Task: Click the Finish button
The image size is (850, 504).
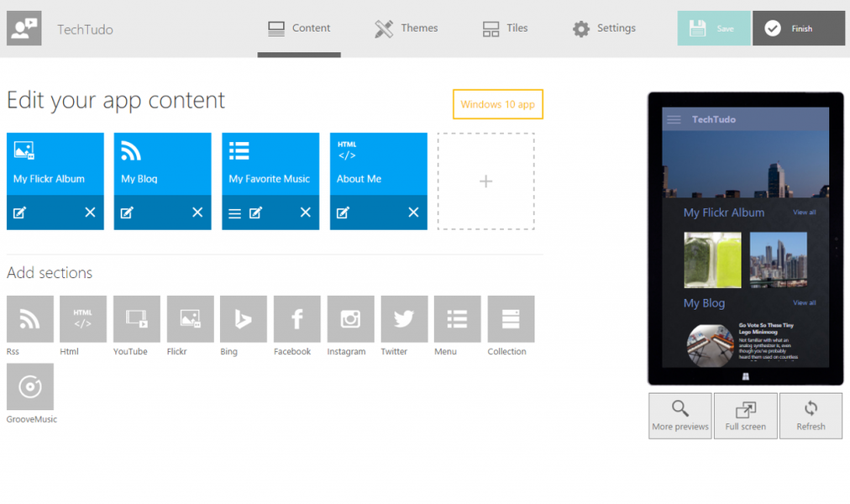Action: coord(799,29)
